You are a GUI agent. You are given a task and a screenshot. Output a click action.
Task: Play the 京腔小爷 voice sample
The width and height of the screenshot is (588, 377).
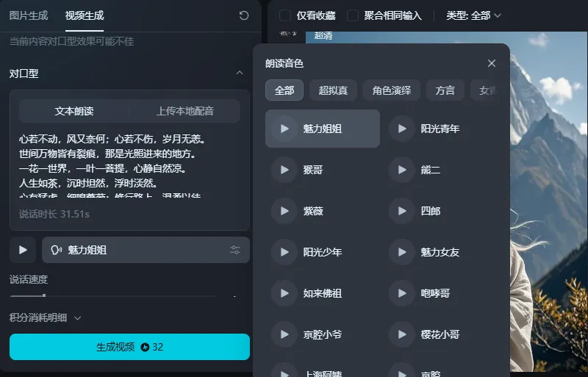(x=284, y=334)
